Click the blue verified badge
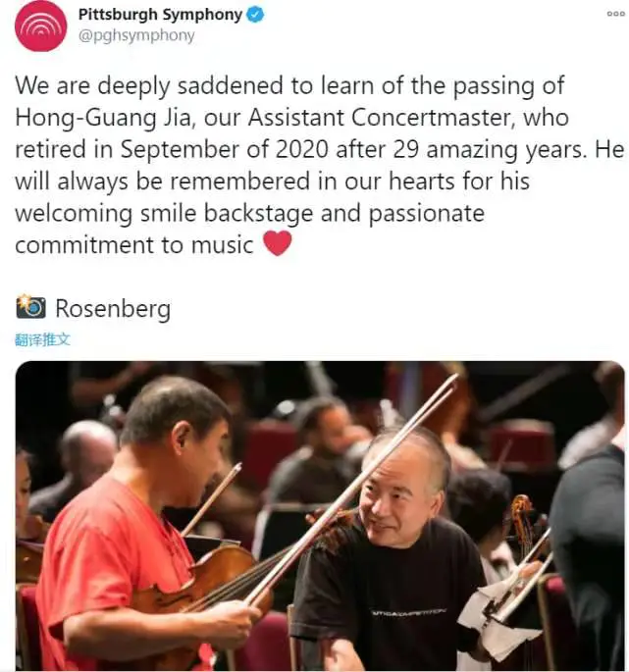Screen dimensions: 629x672 click(x=256, y=15)
